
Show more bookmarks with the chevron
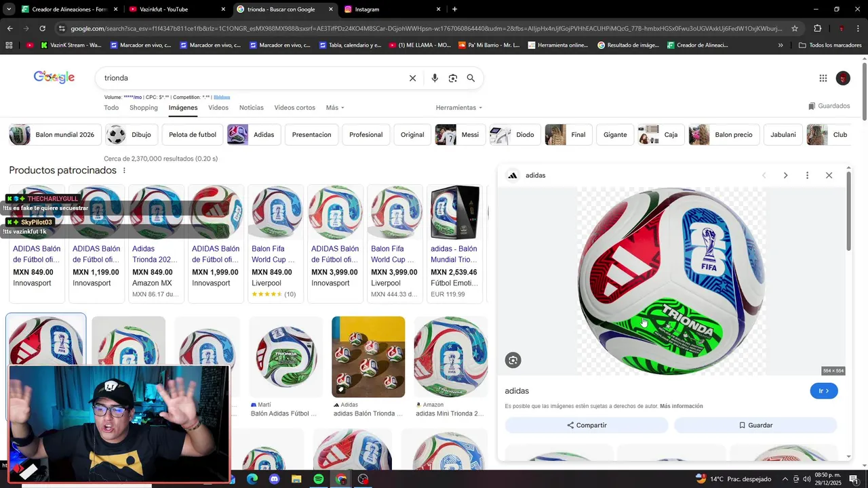point(781,45)
